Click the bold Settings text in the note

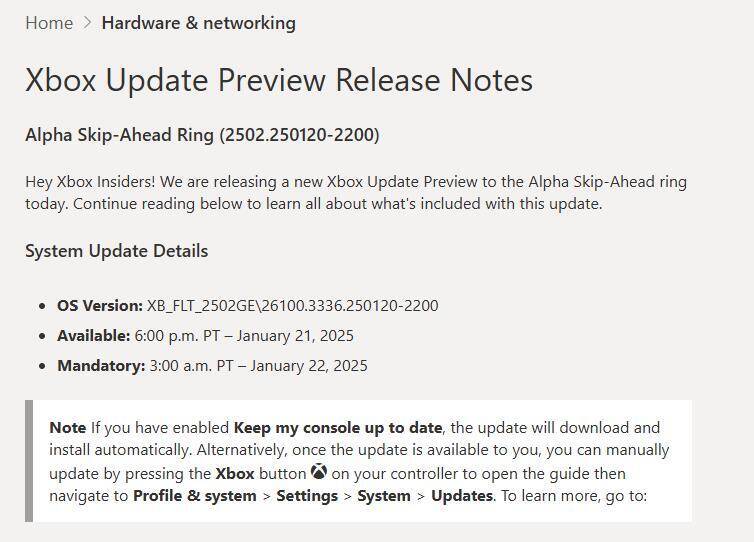[x=307, y=496]
